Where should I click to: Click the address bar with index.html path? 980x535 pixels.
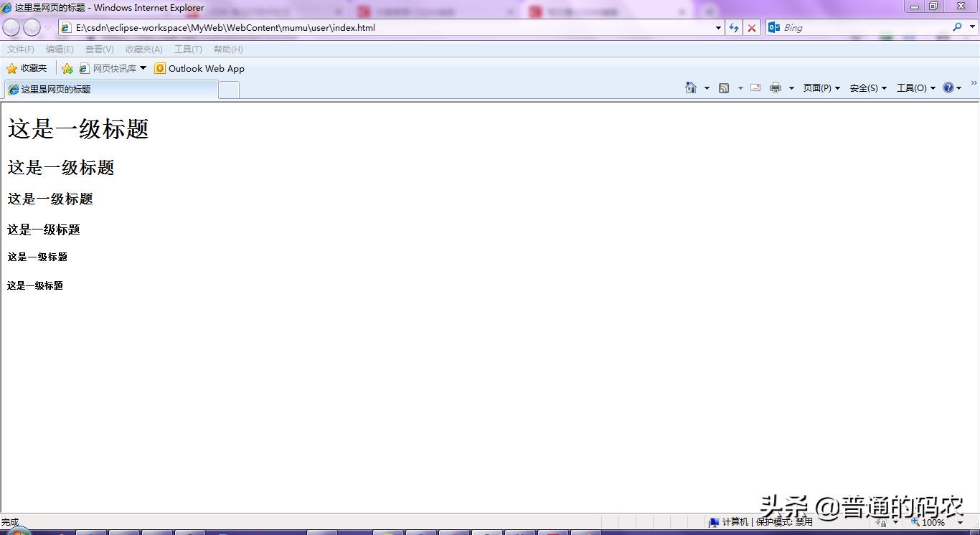pyautogui.click(x=391, y=28)
